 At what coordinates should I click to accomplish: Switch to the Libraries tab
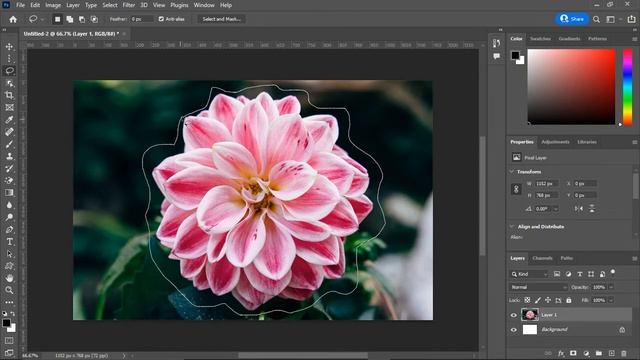pos(587,142)
